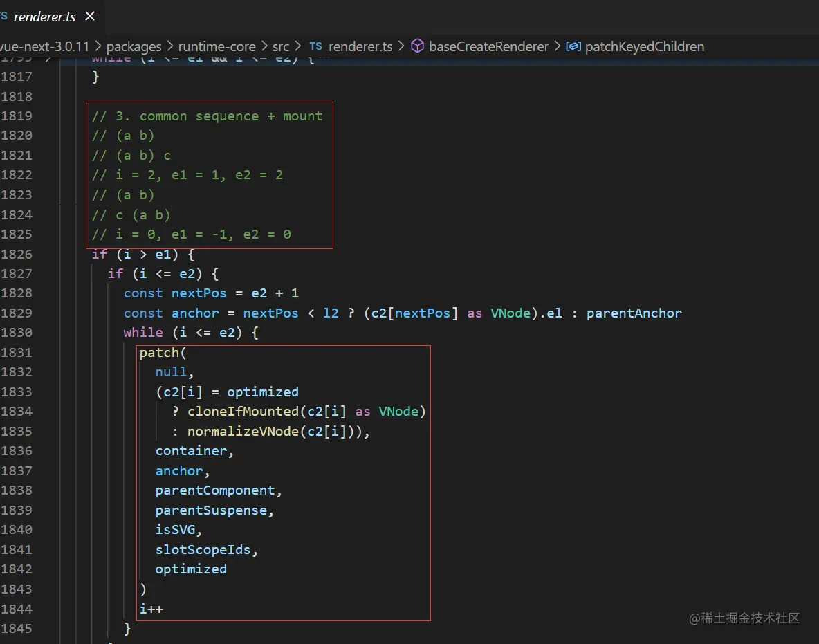This screenshot has height=644, width=819.
Task: Open baseCreateRenderer symbol breadcrumb
Action: (488, 46)
